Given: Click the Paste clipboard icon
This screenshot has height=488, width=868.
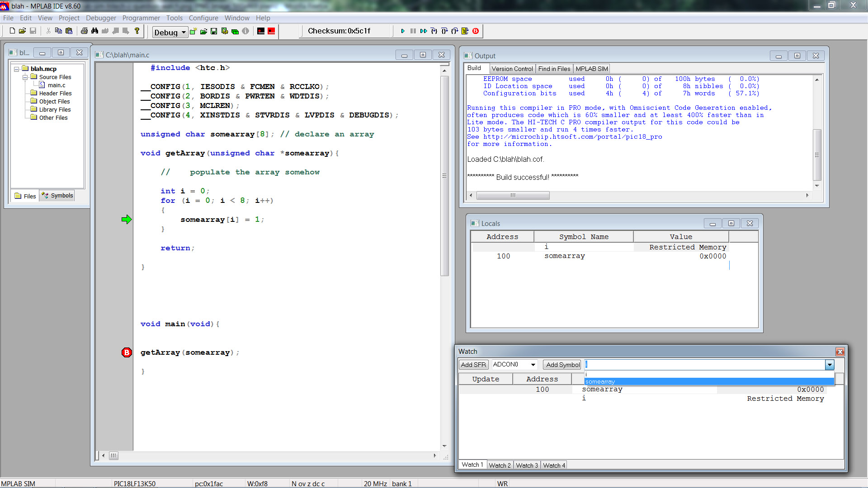Looking at the screenshot, I should point(69,31).
